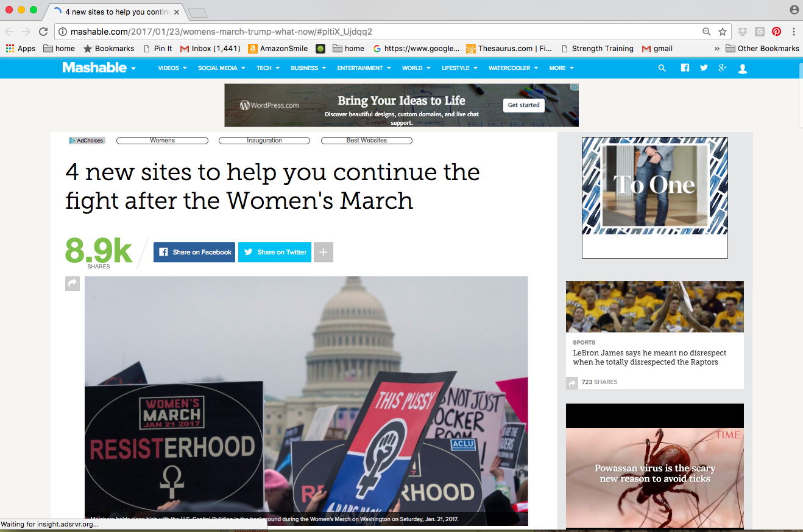This screenshot has width=803, height=532.
Task: Share the article on Facebook
Action: 194,252
